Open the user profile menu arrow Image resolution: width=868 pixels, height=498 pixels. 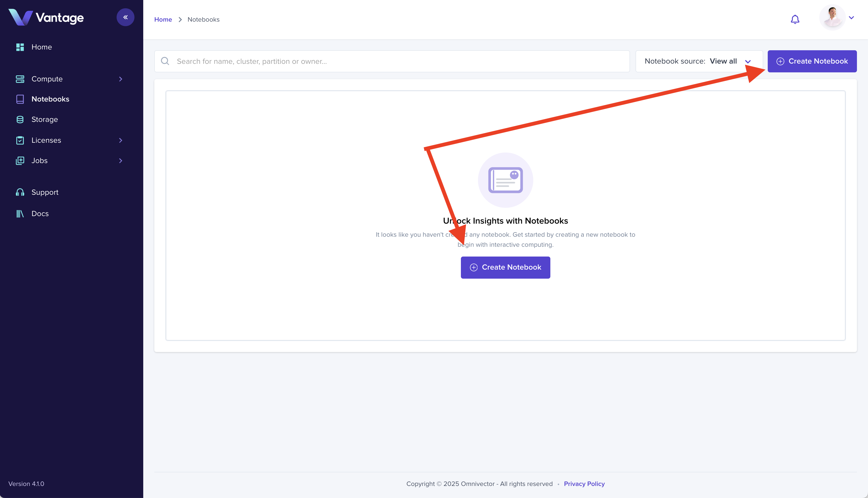pos(851,18)
